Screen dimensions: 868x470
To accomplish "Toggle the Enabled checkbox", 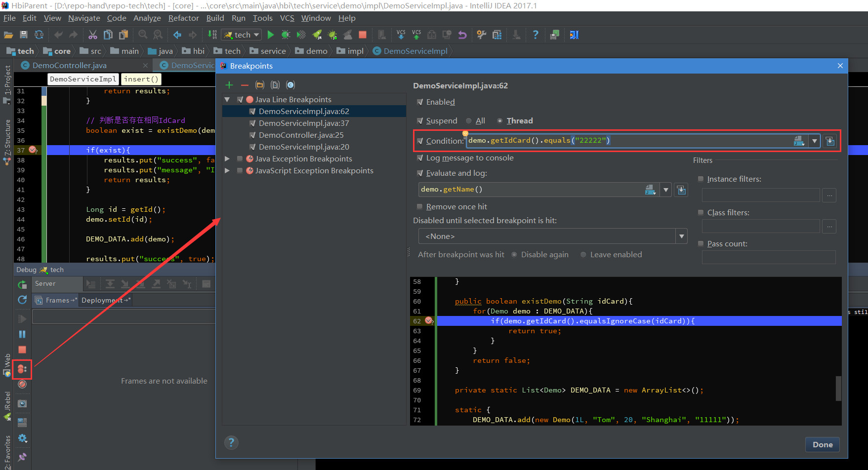I will (420, 102).
